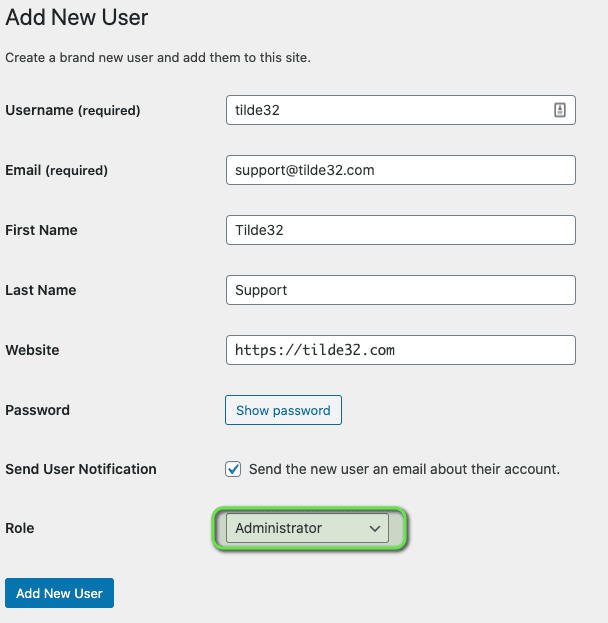Click the Website field with https://tilde32.com
608x623 pixels.
point(401,350)
